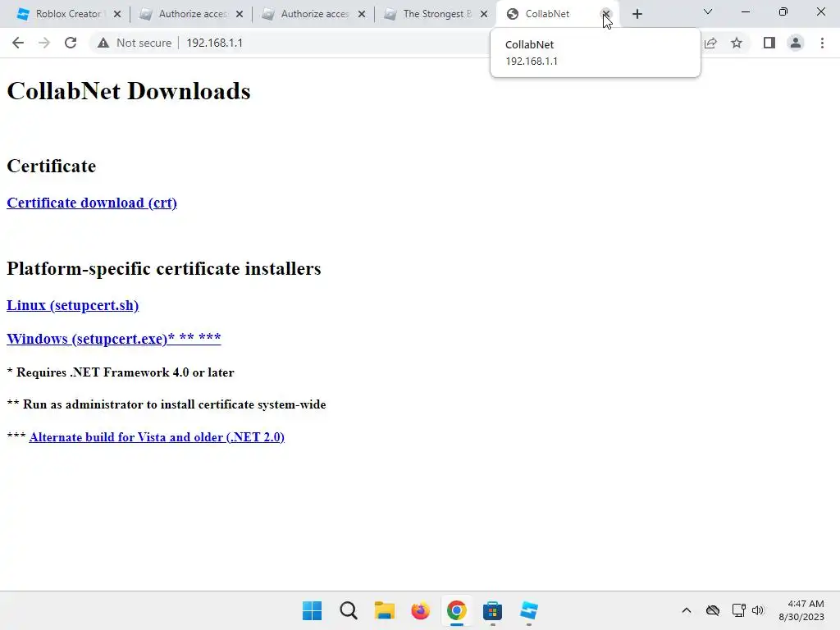Open the share page icon
The height and width of the screenshot is (630, 840).
pos(710,43)
